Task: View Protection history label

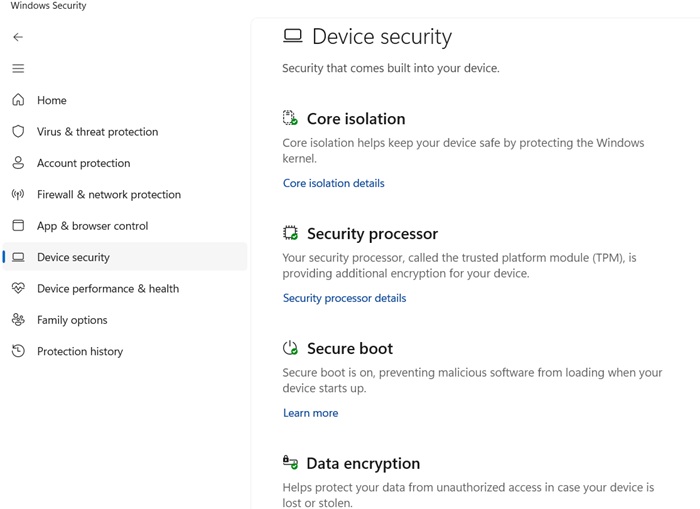Action: [x=80, y=351]
